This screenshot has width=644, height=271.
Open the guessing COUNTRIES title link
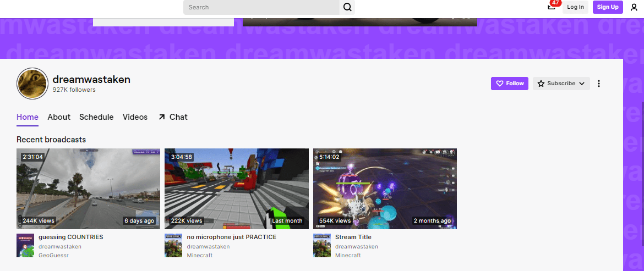70,237
